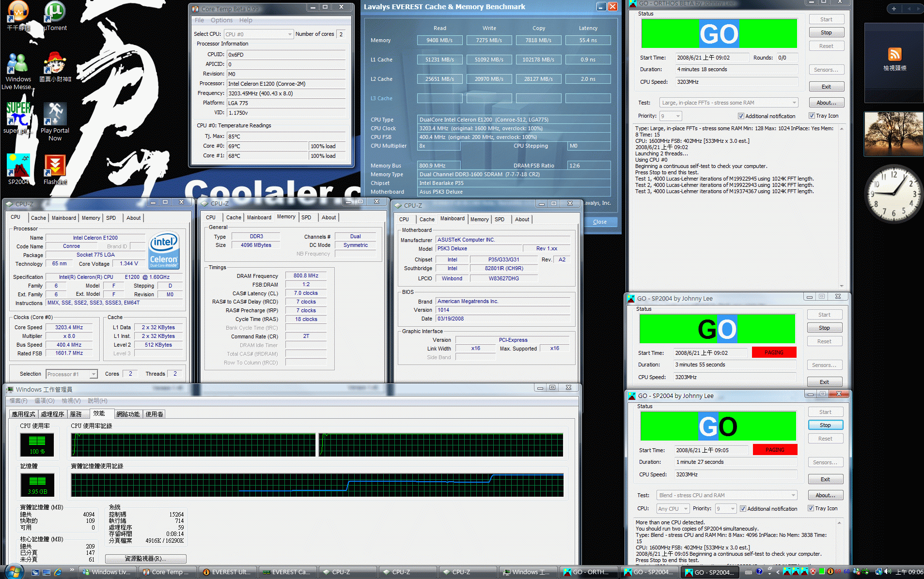Open the uTorrent desktop icon
The height and width of the screenshot is (579, 924).
(x=55, y=16)
